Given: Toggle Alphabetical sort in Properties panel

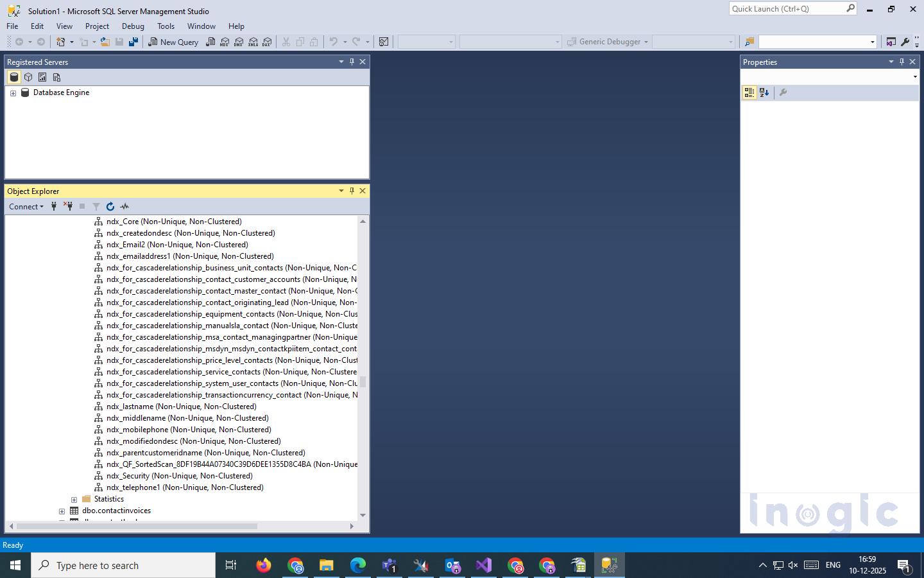Looking at the screenshot, I should tap(764, 92).
